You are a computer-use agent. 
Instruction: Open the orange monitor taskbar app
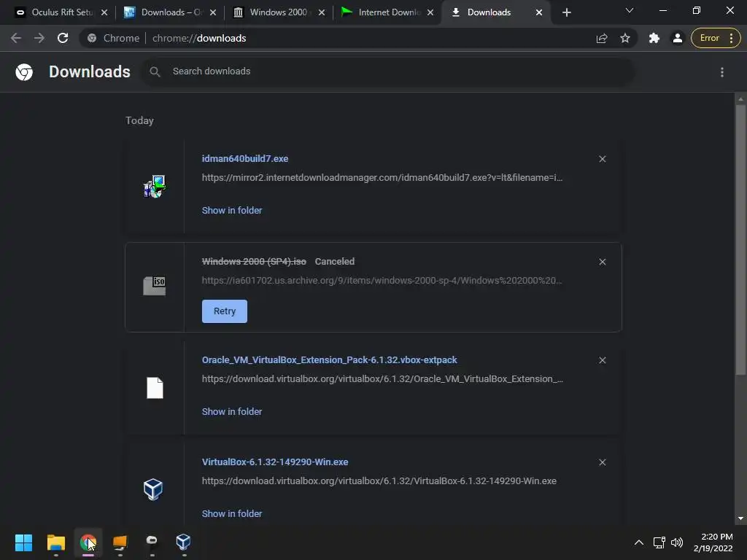coord(120,542)
